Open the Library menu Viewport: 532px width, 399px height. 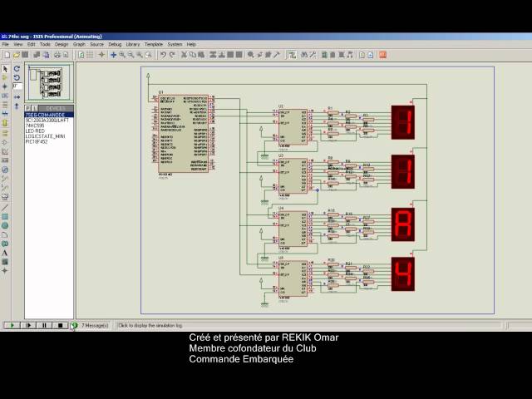coord(133,44)
